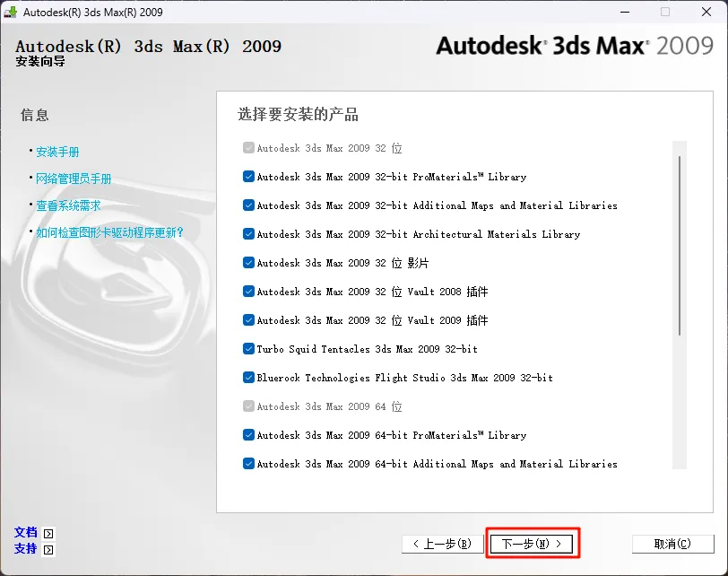The height and width of the screenshot is (576, 728).
Task: Click the arrow icon next to 文档
Action: click(48, 533)
